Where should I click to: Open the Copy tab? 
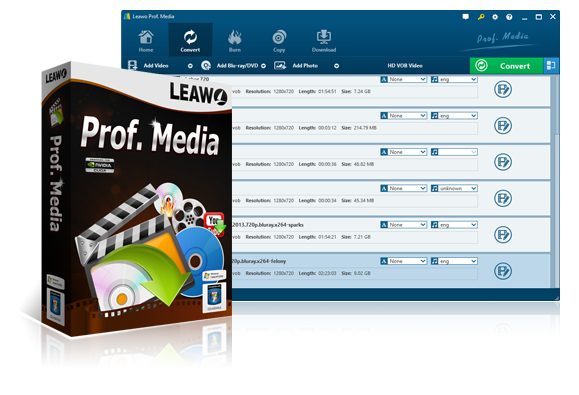pyautogui.click(x=279, y=41)
